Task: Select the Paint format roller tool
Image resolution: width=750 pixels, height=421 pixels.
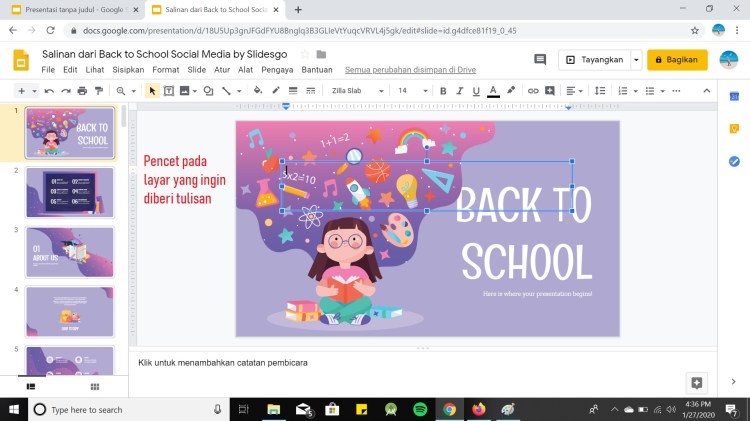Action: point(98,91)
